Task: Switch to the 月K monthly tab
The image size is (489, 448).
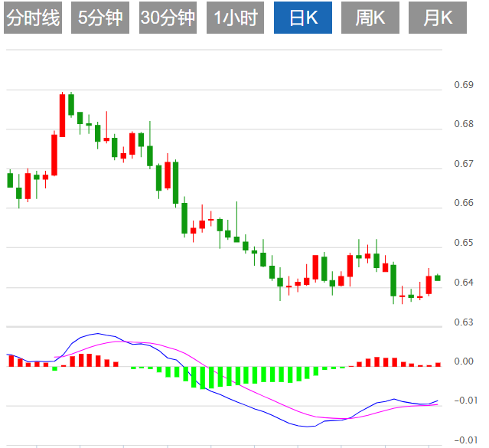Action: click(438, 18)
